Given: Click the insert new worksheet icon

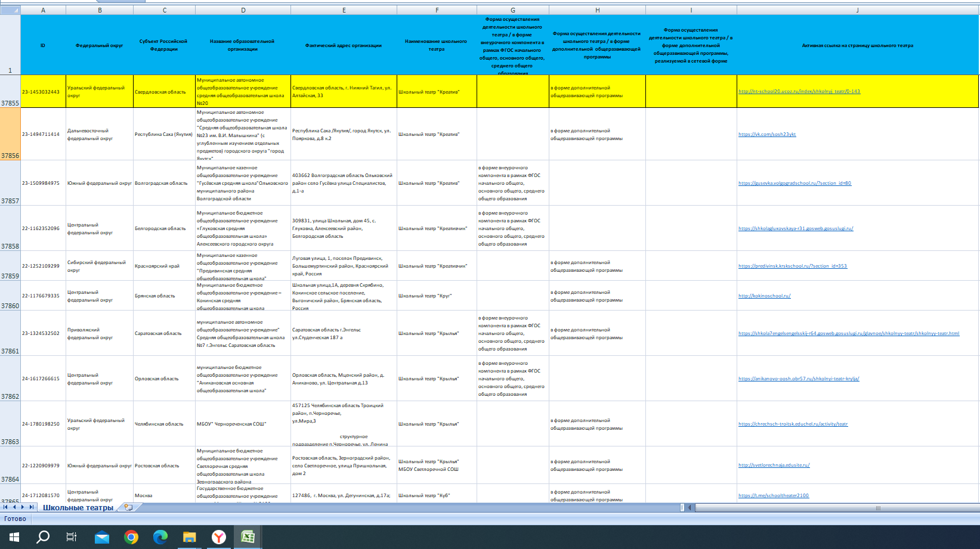Looking at the screenshot, I should (128, 507).
